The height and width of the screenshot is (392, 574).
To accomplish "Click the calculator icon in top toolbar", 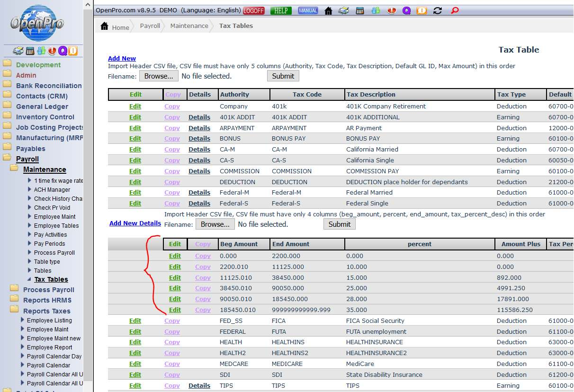I will pos(360,10).
